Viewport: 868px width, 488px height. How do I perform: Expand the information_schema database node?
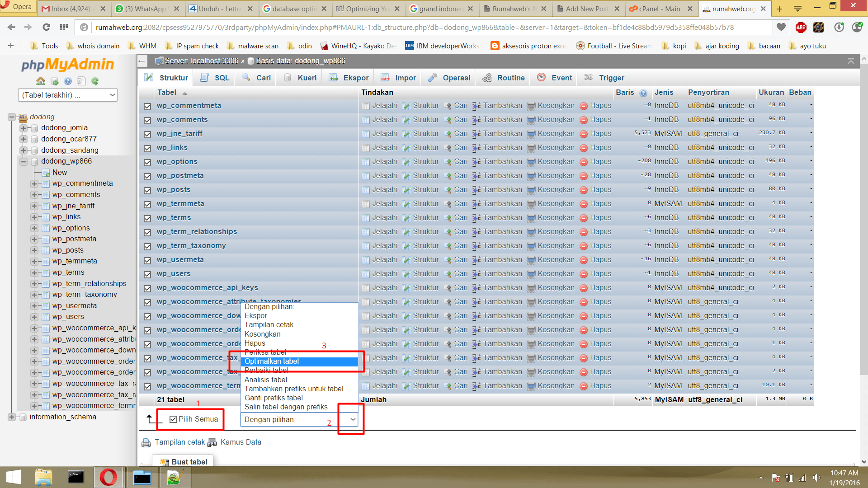click(x=12, y=417)
